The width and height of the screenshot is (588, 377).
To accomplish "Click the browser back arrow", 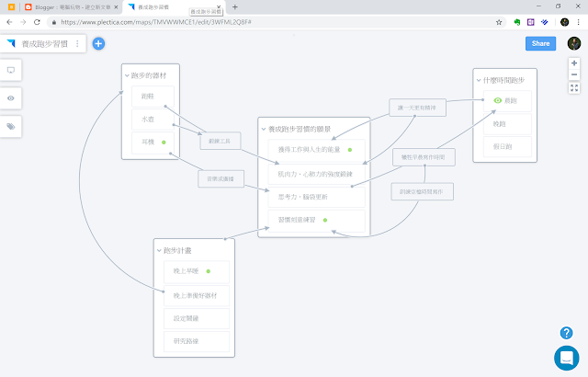I will click(x=9, y=22).
